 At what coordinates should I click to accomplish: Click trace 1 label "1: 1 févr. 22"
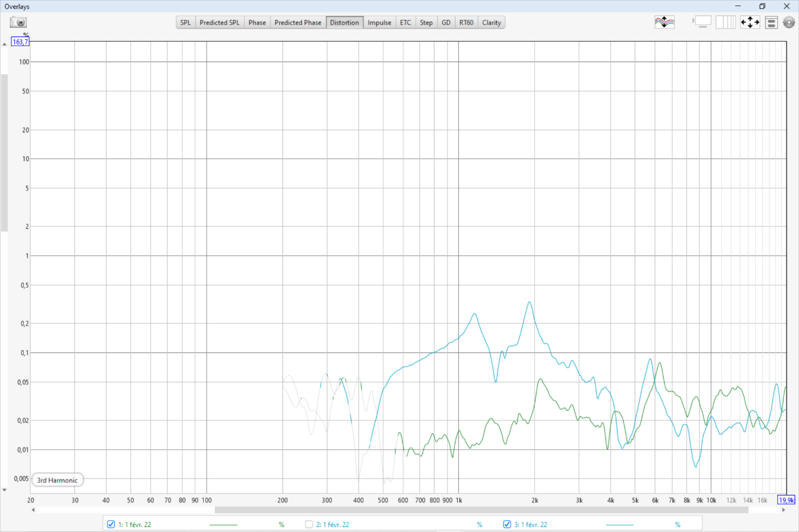click(135, 525)
